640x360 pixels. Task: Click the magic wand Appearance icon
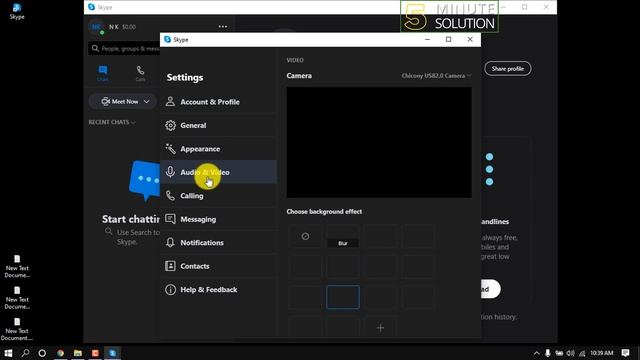coord(170,149)
